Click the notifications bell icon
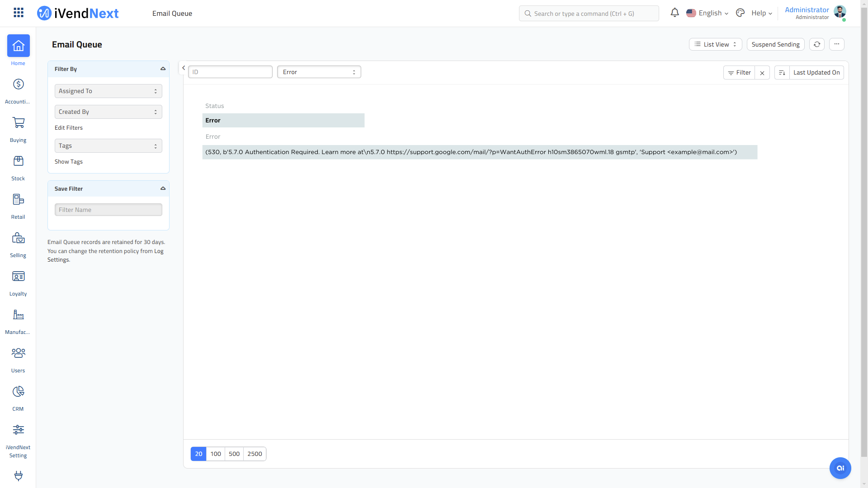 point(674,13)
